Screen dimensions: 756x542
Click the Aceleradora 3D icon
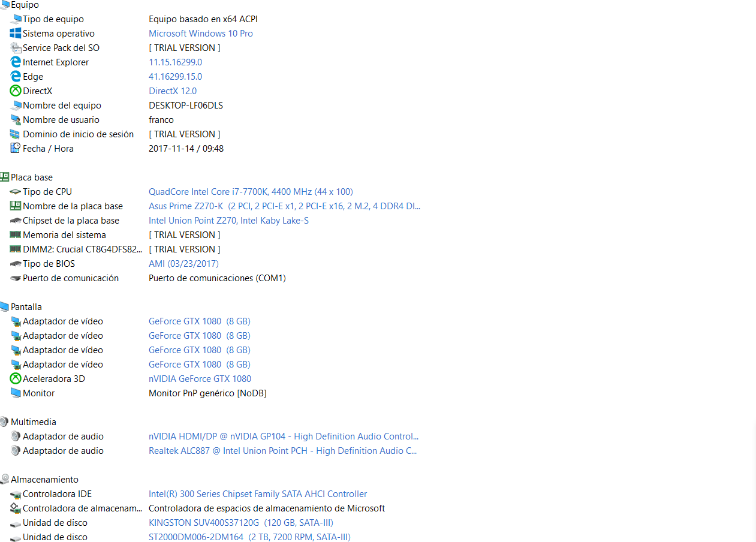click(x=16, y=379)
